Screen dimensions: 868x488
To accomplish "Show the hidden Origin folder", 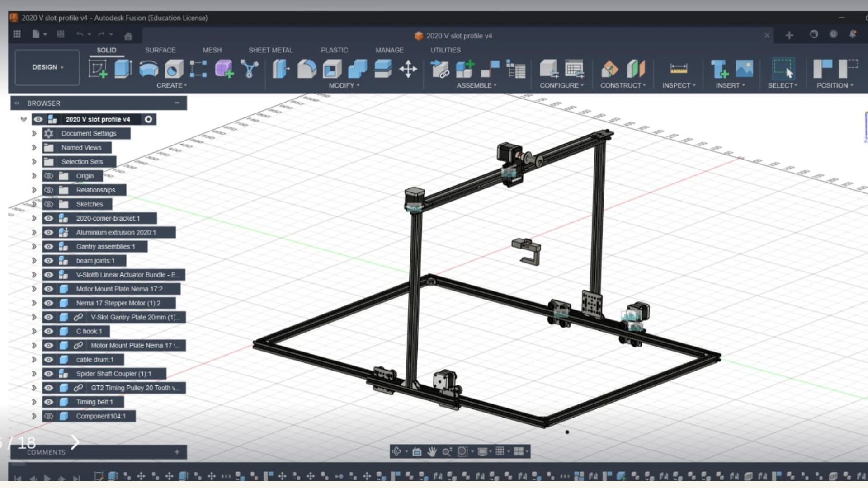I will (x=49, y=176).
